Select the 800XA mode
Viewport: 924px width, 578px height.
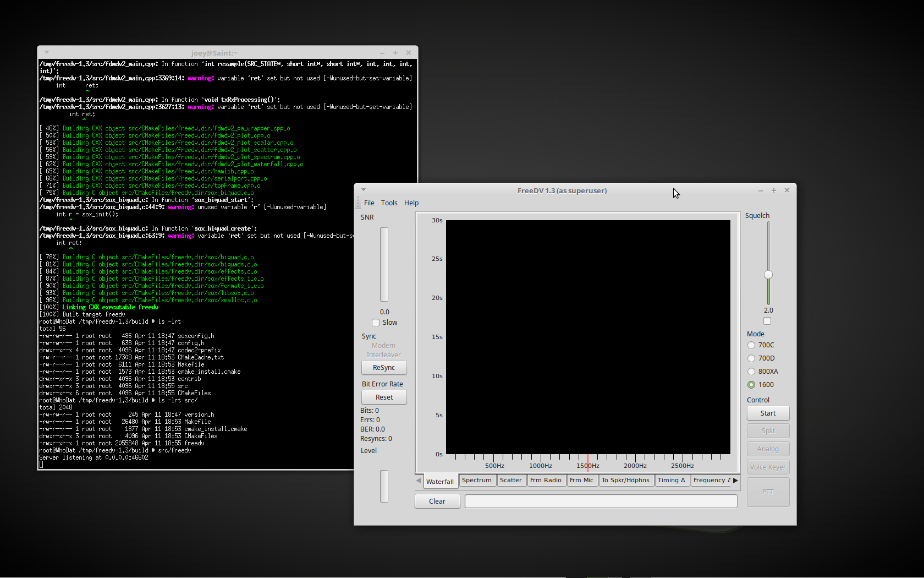click(x=751, y=372)
